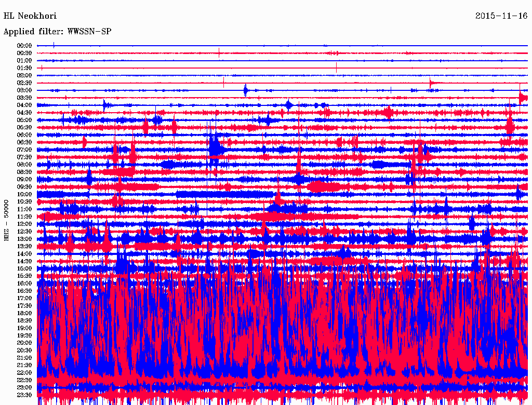Select the 10:30 time label
This screenshot has height=405, width=532.
pyautogui.click(x=24, y=202)
